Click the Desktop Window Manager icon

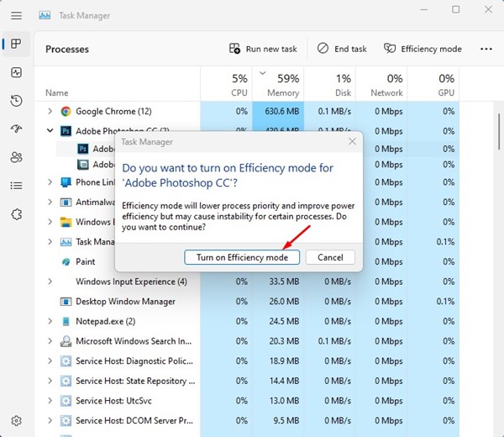click(x=66, y=302)
